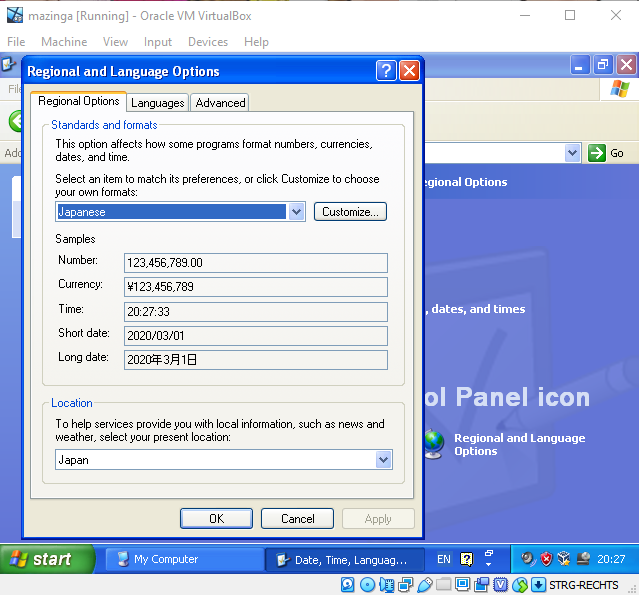Click the taskbar clock showing 20:27
Screen dimensions: 639x595
tap(611, 559)
